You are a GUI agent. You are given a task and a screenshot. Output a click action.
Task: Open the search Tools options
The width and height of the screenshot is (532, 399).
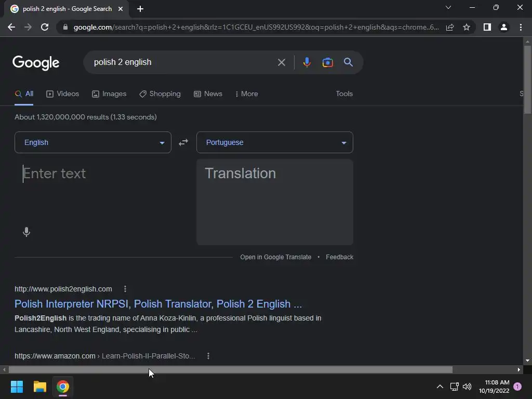[x=344, y=94]
